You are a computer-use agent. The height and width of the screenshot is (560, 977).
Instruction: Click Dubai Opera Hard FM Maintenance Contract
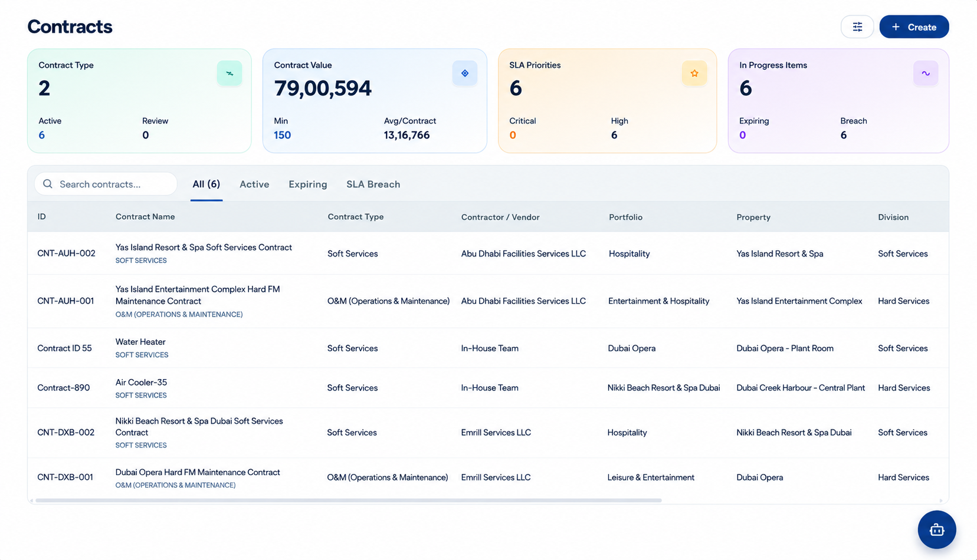198,472
